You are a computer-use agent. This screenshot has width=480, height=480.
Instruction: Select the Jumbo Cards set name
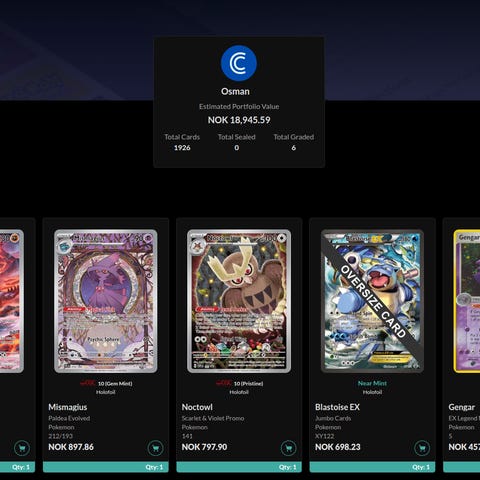(333, 418)
